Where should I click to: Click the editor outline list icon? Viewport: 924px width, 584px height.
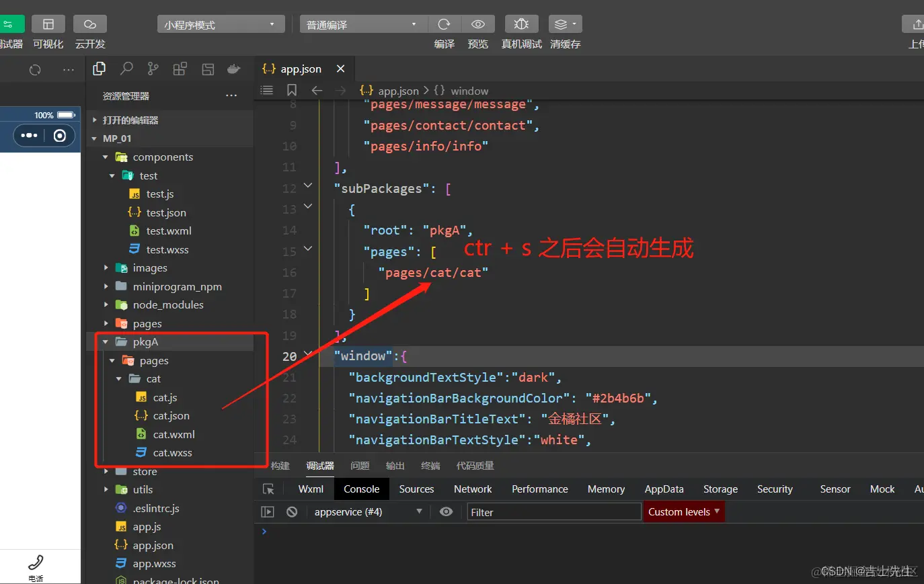[267, 90]
